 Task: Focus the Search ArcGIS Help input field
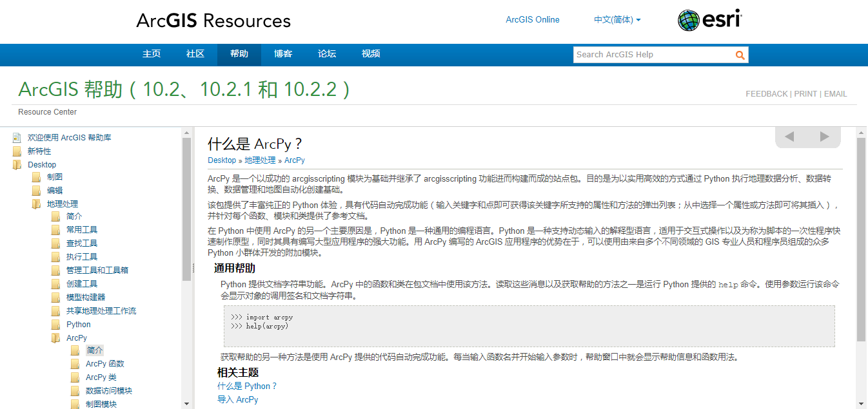653,55
